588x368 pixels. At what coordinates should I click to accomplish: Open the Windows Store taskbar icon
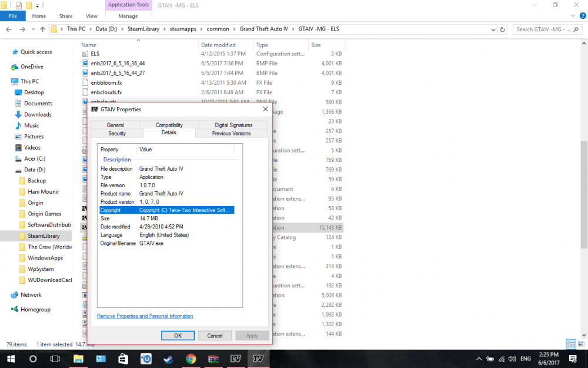(x=123, y=359)
